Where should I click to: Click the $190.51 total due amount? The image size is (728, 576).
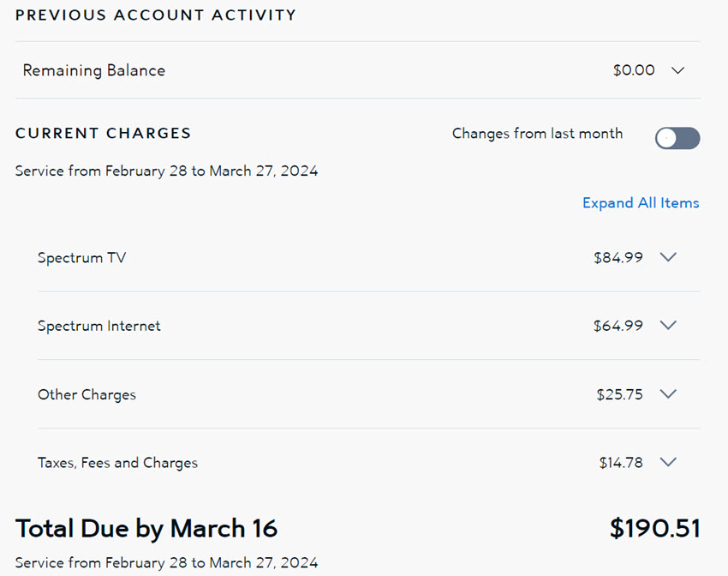[654, 528]
